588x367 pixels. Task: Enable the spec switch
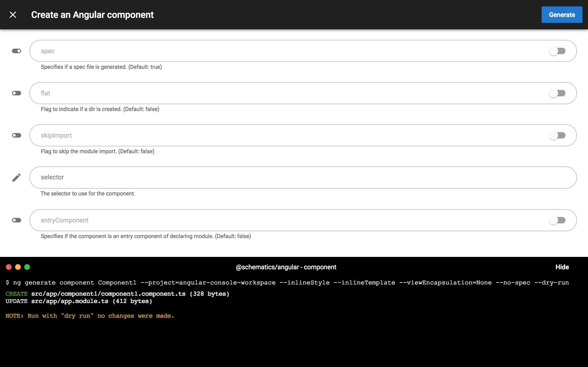557,51
